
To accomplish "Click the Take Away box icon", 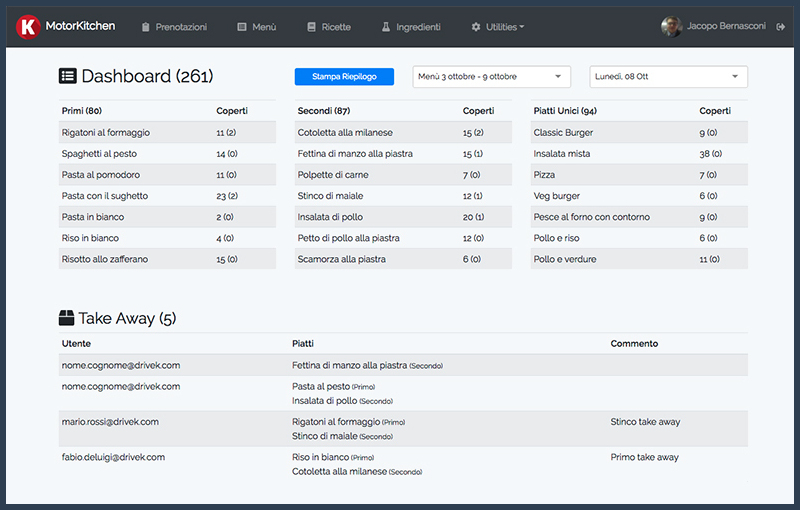I will click(x=67, y=318).
